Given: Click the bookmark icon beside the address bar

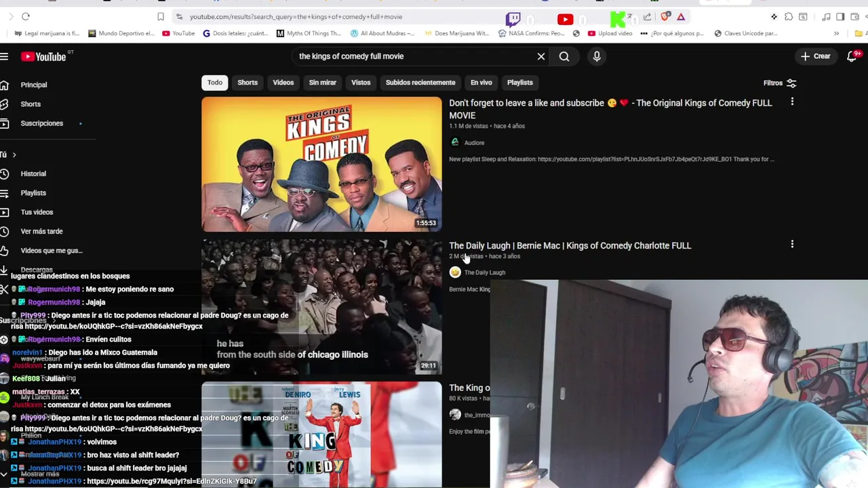Looking at the screenshot, I should [x=161, y=16].
